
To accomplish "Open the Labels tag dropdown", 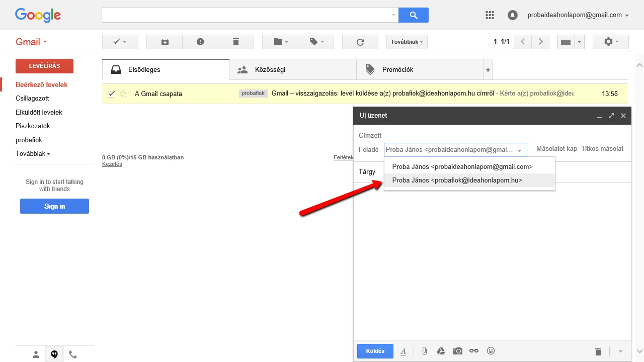I will (x=316, y=42).
